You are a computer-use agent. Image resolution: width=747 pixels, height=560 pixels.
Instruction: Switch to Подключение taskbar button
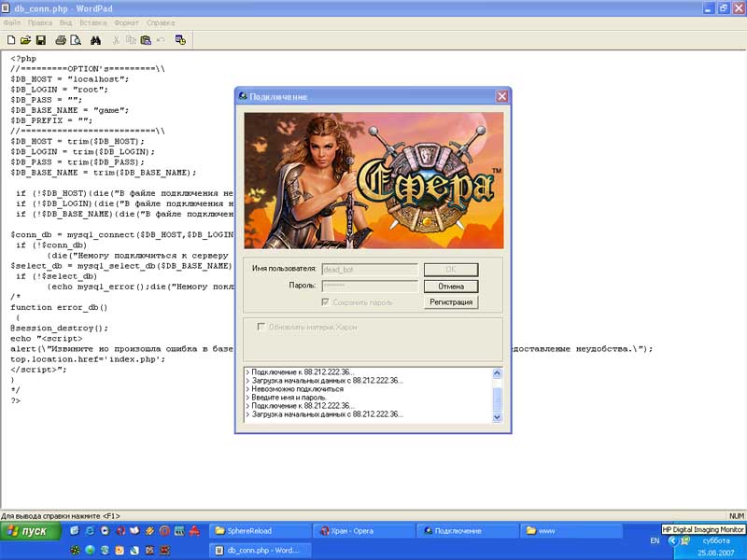[468, 531]
